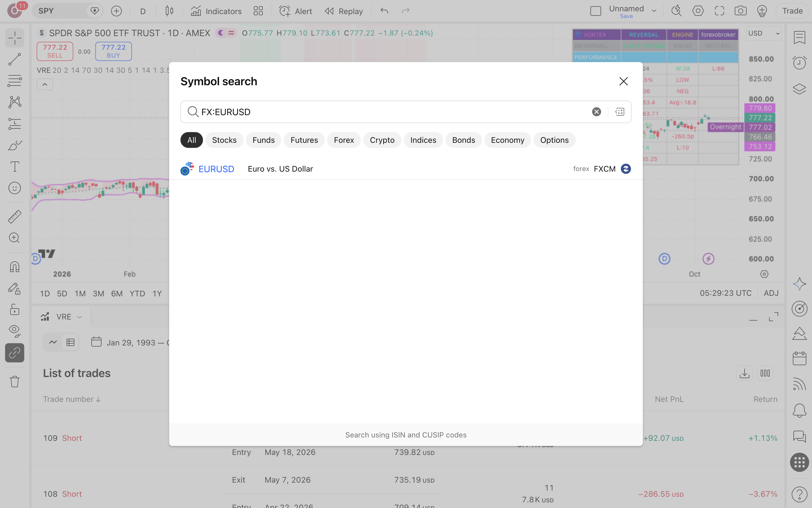Viewport: 812px width, 508px height.
Task: Open the Indicators menu
Action: click(216, 11)
